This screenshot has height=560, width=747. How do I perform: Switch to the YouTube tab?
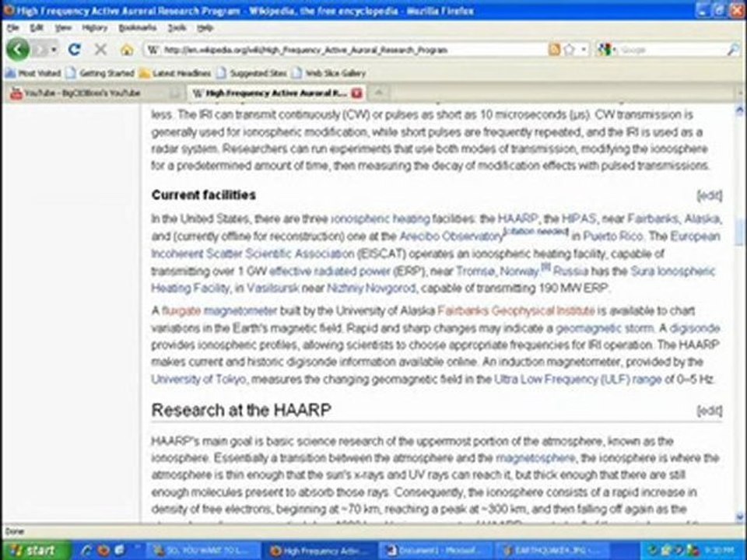(90, 93)
